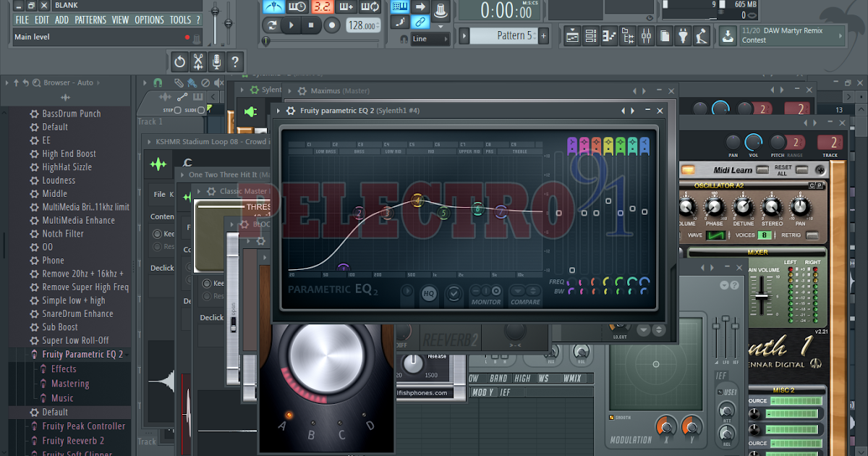The image size is (868, 456).
Task: Toggle typing keyboard to piano icon
Action: [400, 7]
